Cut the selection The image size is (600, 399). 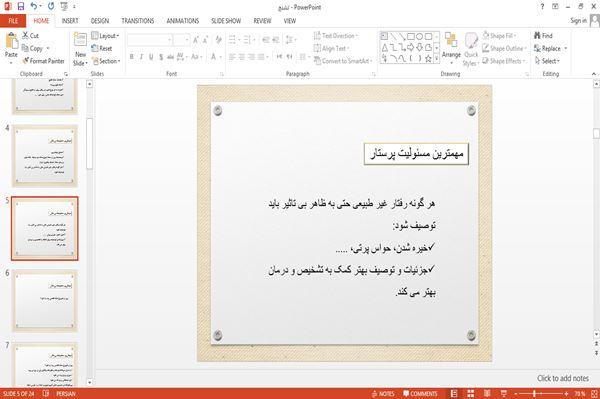pyautogui.click(x=30, y=36)
